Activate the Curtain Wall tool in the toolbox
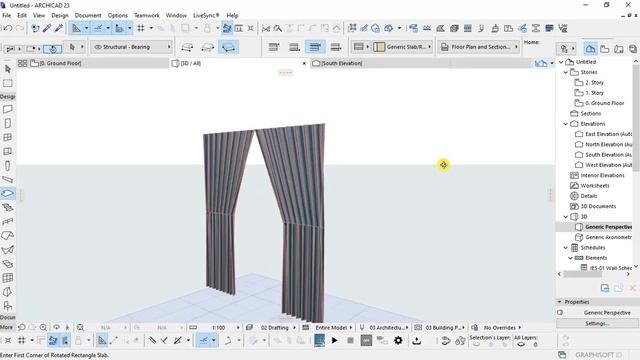This screenshot has height=360, width=640. click(x=8, y=278)
